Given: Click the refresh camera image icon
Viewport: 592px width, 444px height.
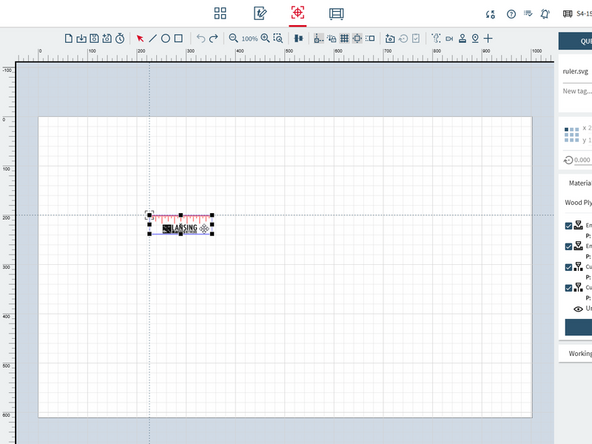Looking at the screenshot, I should pos(403,38).
